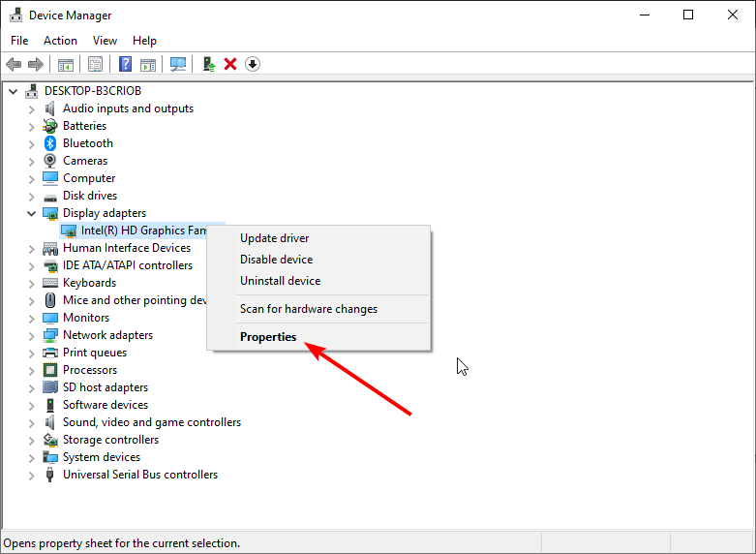This screenshot has width=756, height=554.
Task: Click the Intel HD Graphics adapter icon
Action: tap(69, 231)
